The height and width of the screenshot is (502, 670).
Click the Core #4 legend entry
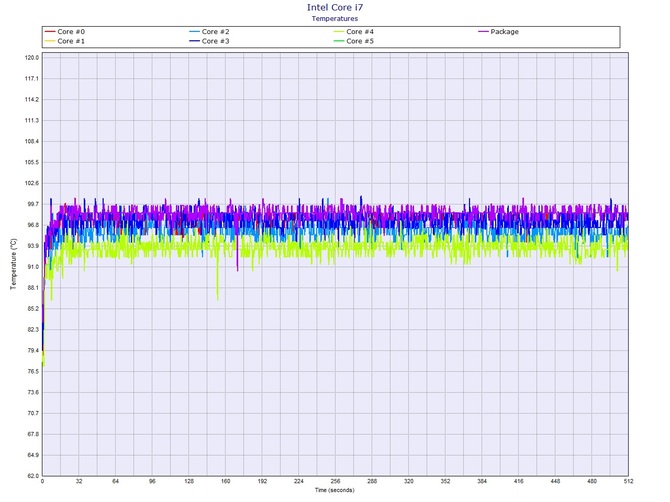[x=354, y=32]
